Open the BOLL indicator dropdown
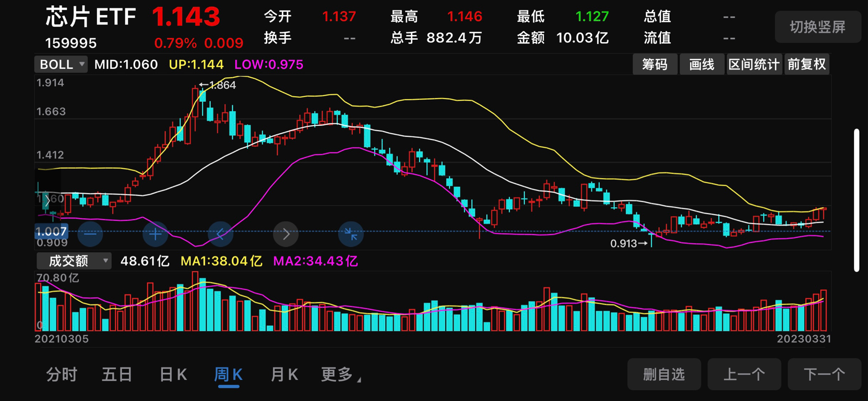The width and height of the screenshot is (868, 401). [x=61, y=64]
